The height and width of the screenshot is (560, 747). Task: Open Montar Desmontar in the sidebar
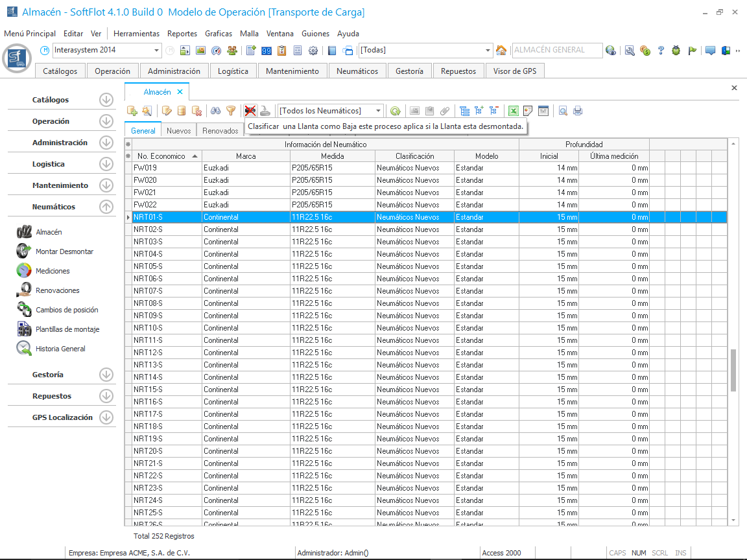pos(64,251)
